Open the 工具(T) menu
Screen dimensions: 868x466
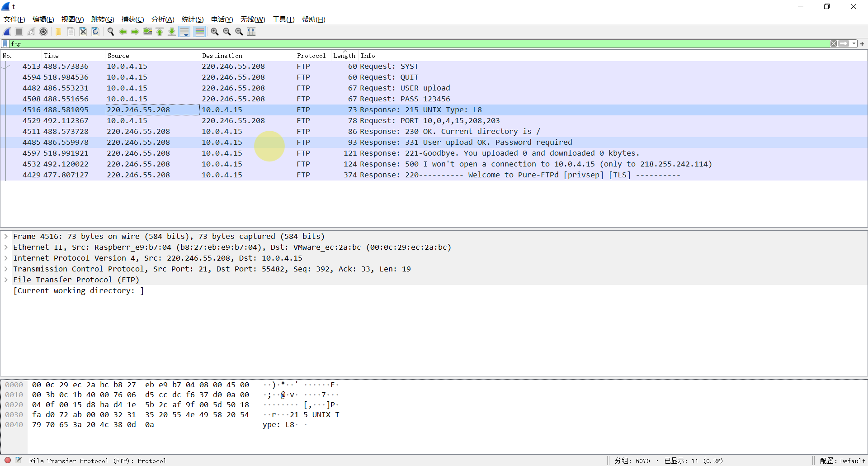tap(283, 19)
